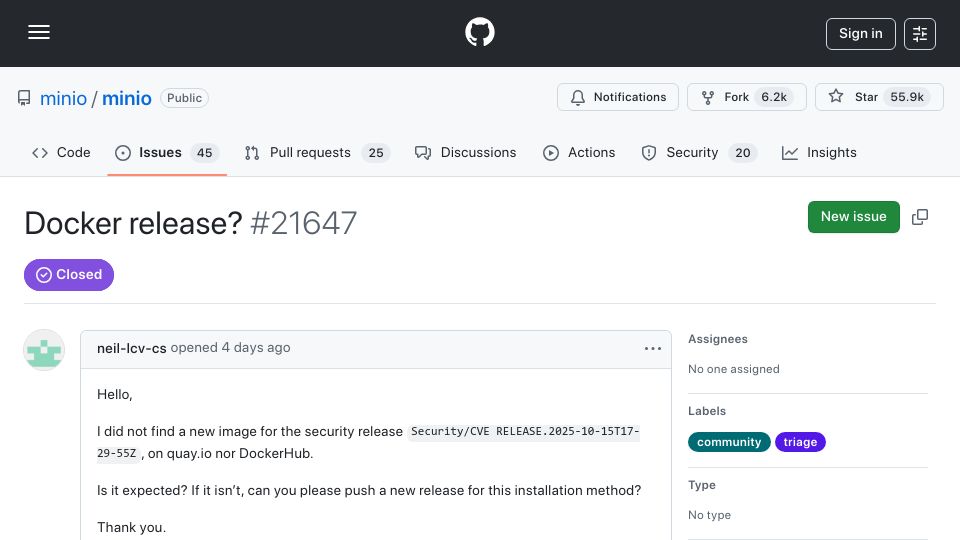This screenshot has height=540, width=960.
Task: Click the 'No type' text
Action: point(709,515)
